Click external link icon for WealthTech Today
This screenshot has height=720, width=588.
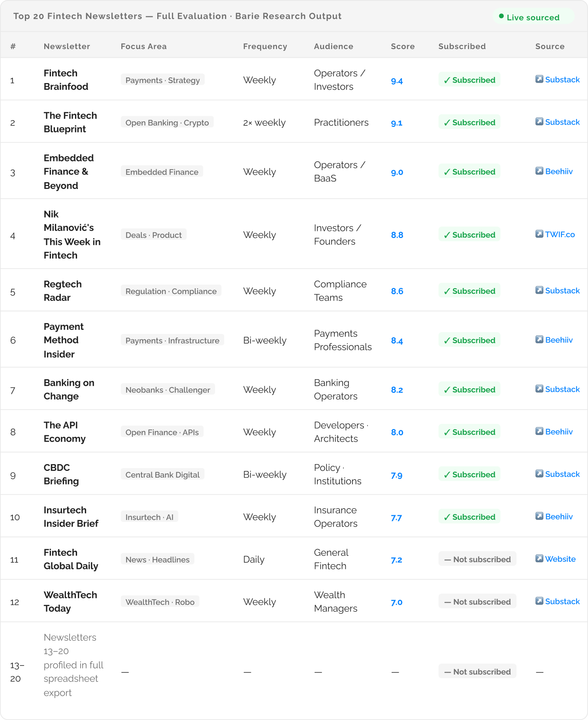(539, 601)
